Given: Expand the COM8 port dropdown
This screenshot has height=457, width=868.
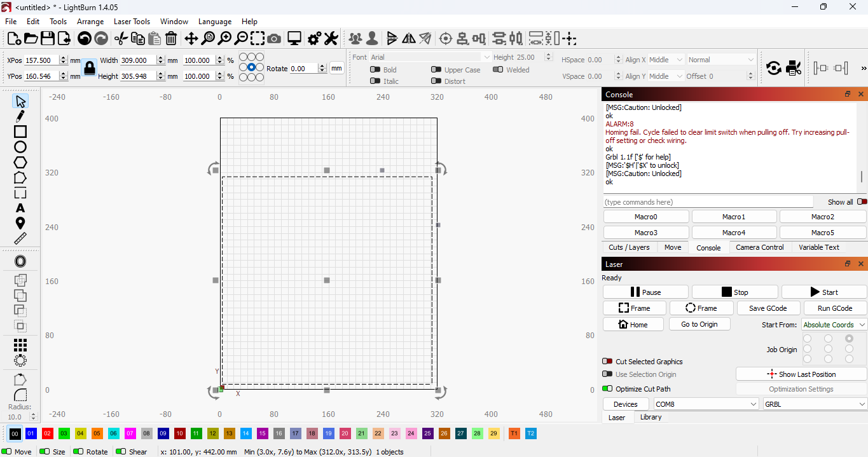Looking at the screenshot, I should 706,404.
